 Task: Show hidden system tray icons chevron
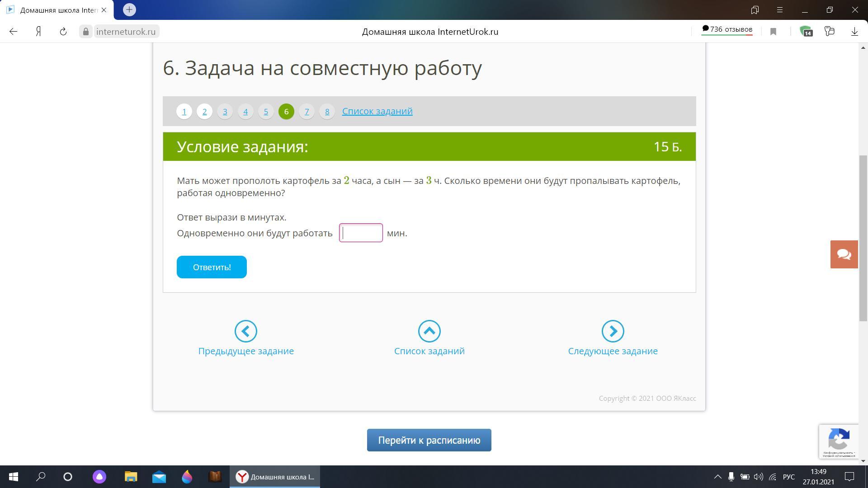tap(717, 477)
